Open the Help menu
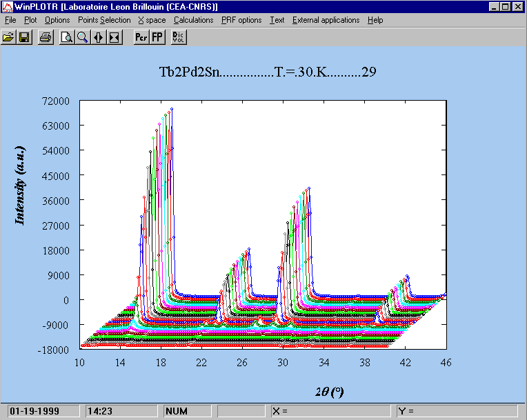 [375, 20]
